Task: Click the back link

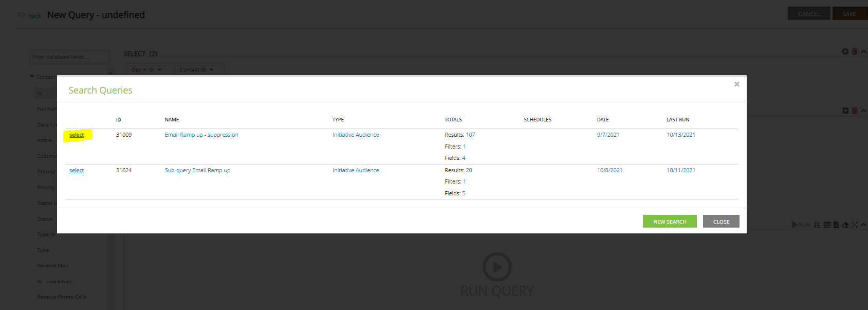Action: coord(35,16)
